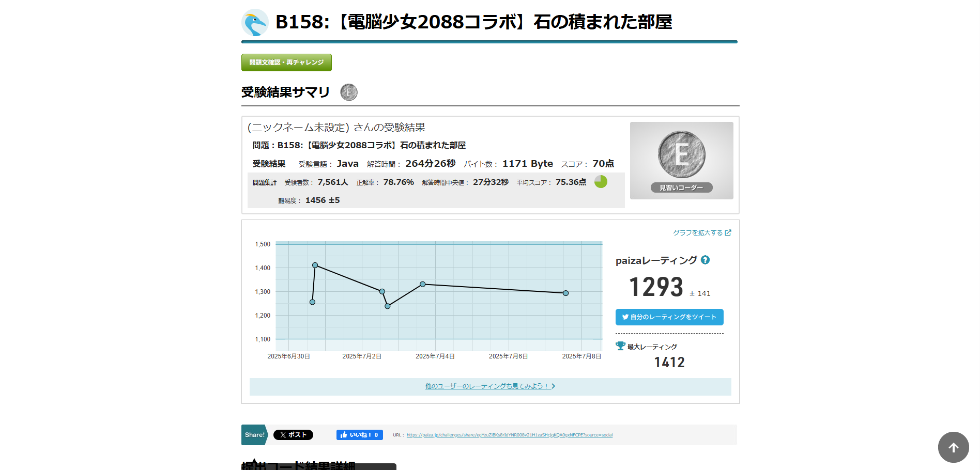Open 他のユーザーのレーティングも見てみよう link
The height and width of the screenshot is (470, 980).
(489, 386)
